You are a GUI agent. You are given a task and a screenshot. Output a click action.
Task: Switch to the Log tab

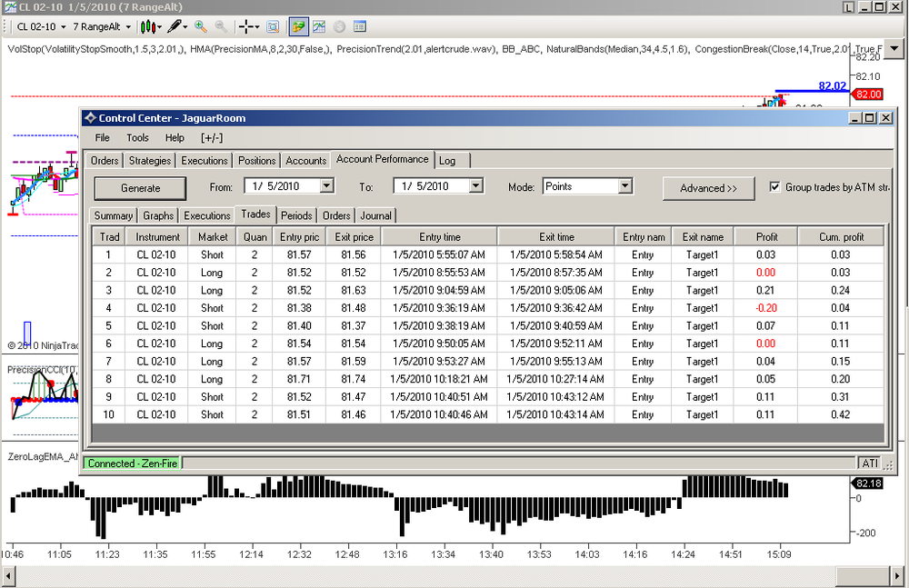coord(447,161)
